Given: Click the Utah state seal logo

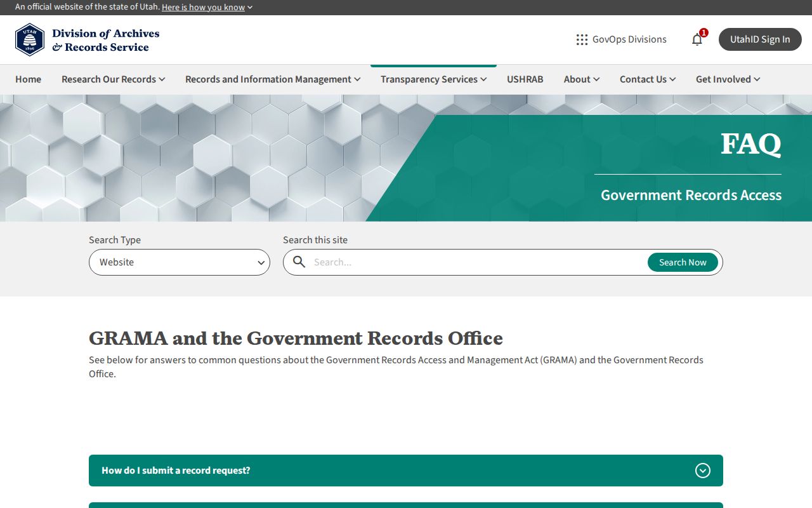Looking at the screenshot, I should pyautogui.click(x=30, y=40).
